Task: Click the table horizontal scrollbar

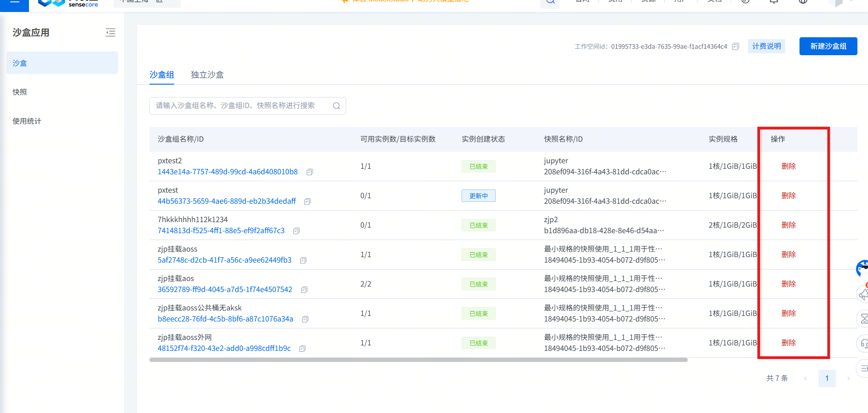Action: point(418,360)
